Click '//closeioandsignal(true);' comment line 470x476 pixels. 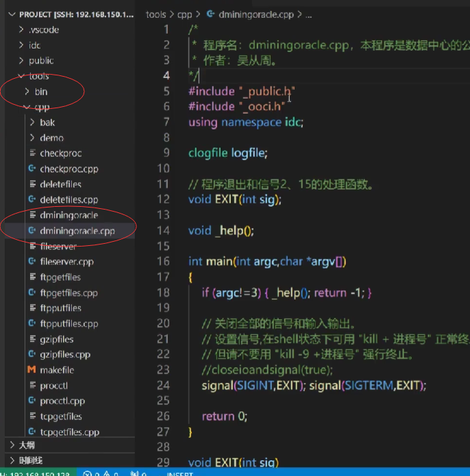267,370
